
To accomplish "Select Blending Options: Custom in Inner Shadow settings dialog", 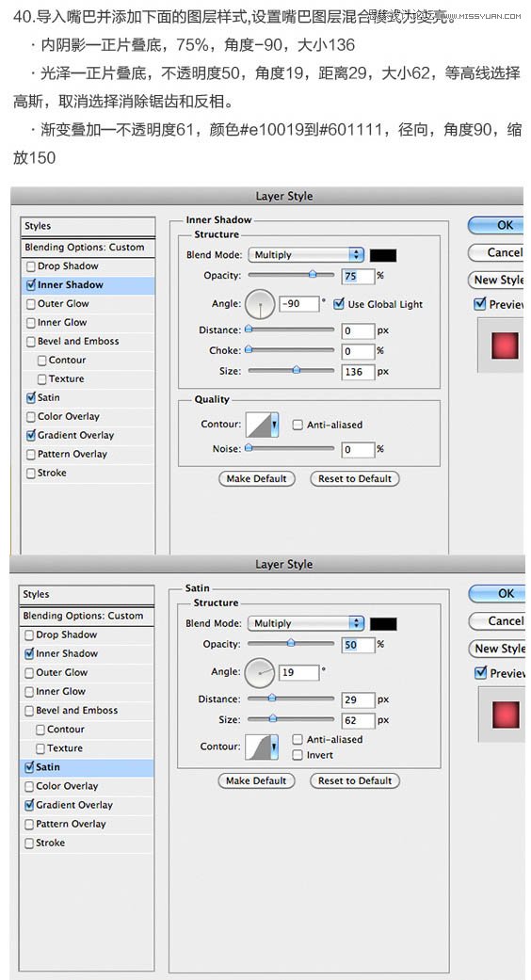I will click(88, 247).
